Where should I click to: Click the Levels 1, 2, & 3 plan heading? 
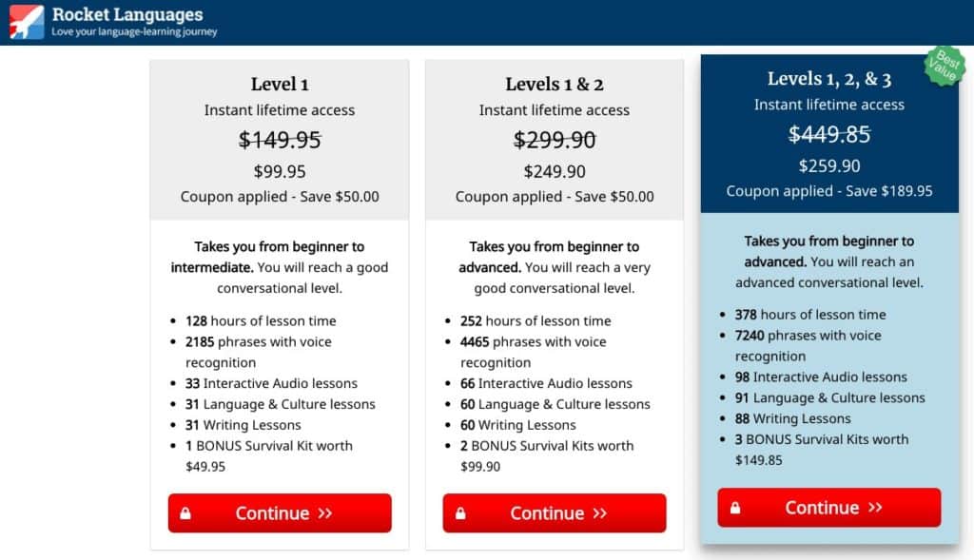click(x=829, y=79)
